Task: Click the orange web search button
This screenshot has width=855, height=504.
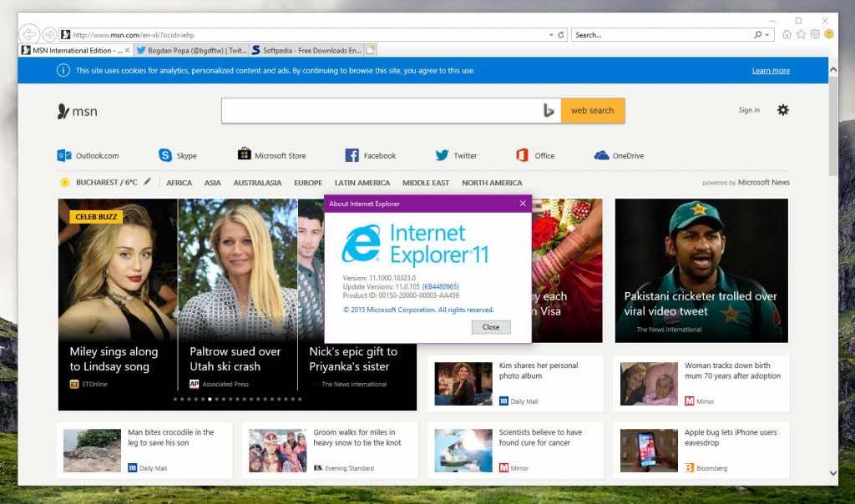Action: click(x=592, y=110)
